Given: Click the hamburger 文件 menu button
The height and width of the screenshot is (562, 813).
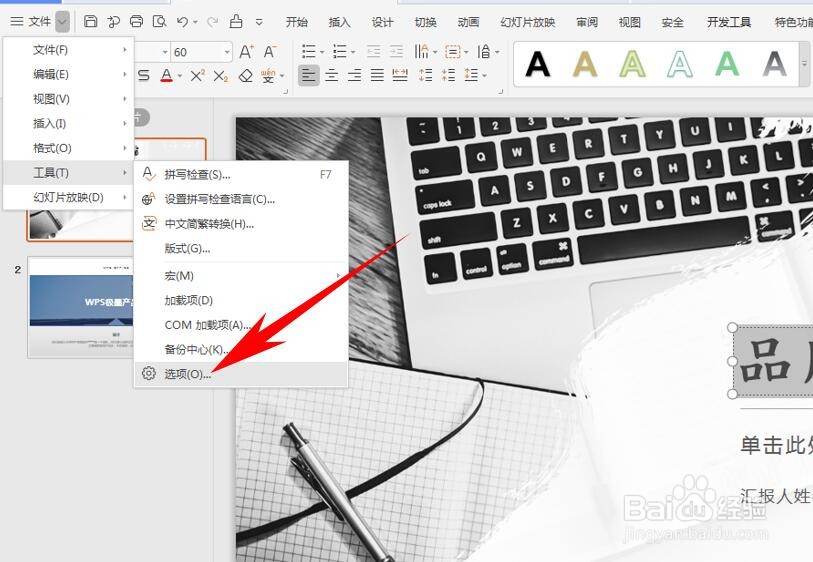Looking at the screenshot, I should (x=31, y=21).
